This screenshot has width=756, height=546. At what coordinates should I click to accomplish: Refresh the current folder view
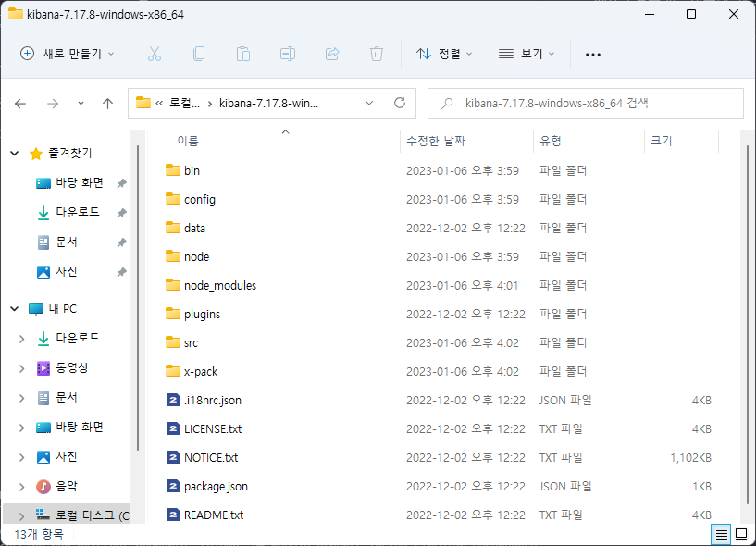point(399,103)
